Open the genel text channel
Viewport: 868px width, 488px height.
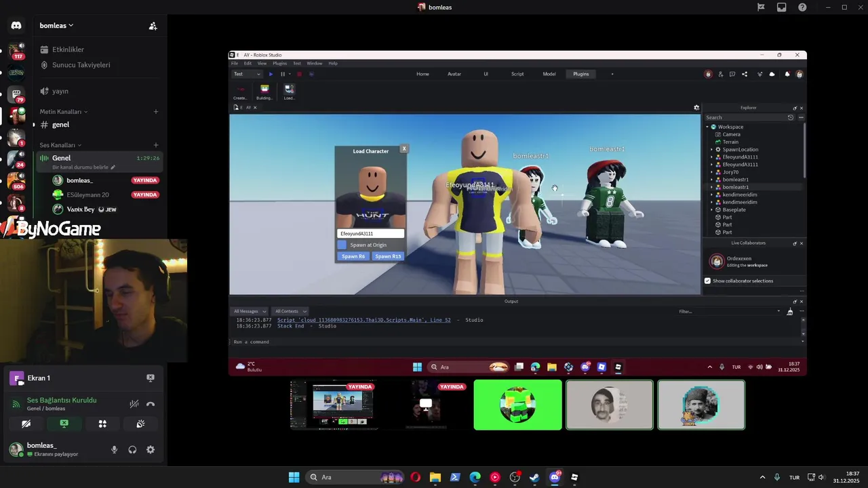98,125
